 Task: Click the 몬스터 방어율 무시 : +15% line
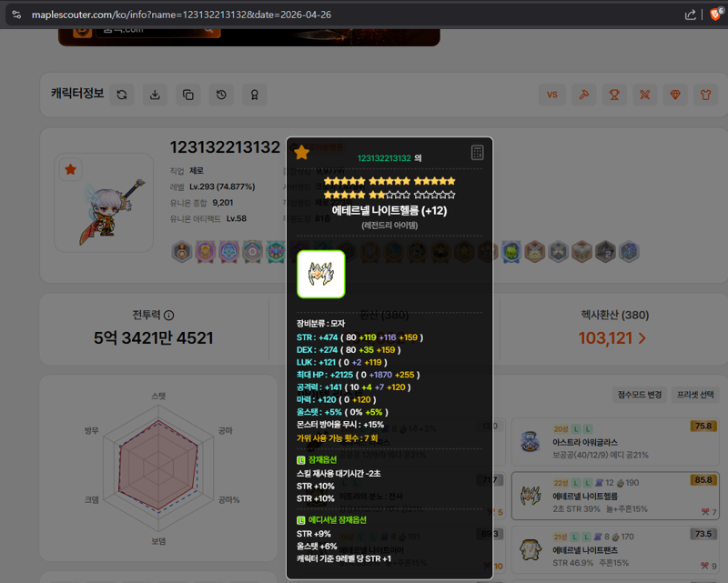click(340, 425)
